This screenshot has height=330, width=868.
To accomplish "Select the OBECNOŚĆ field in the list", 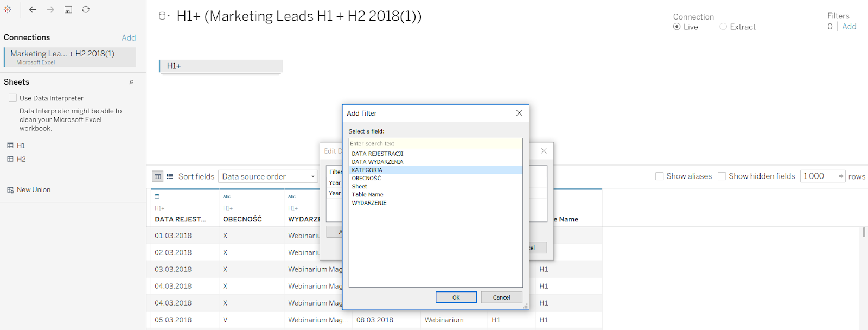I will click(x=366, y=178).
